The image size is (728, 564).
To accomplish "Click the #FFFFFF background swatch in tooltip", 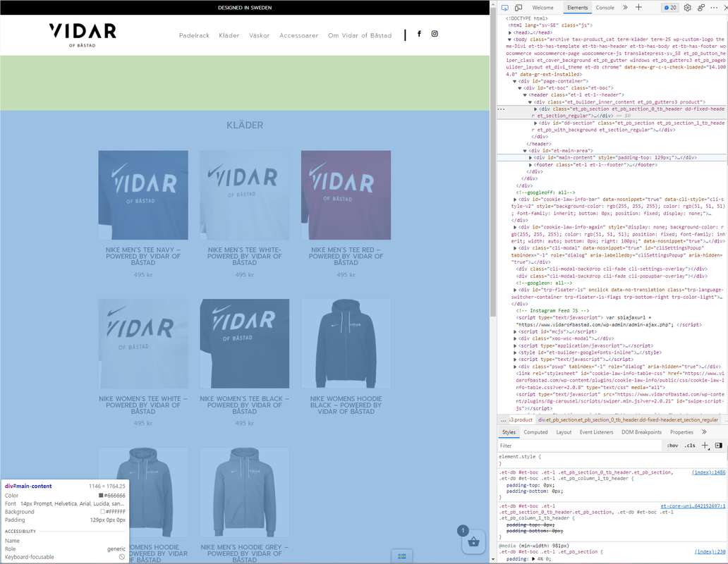I will pos(102,512).
